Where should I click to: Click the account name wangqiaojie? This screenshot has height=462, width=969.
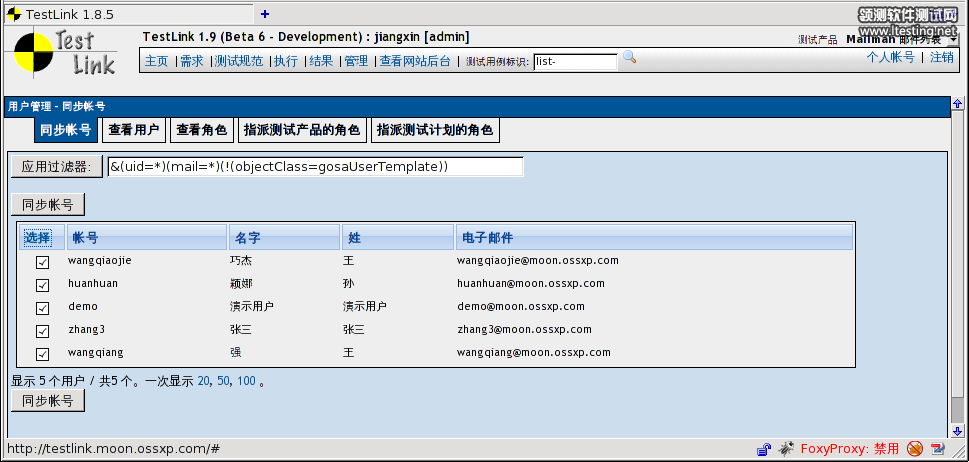(x=99, y=261)
